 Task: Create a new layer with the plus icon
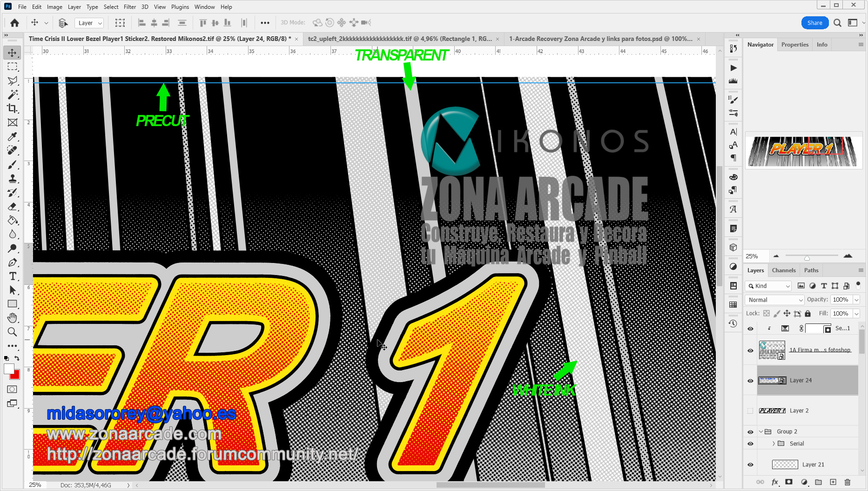(833, 482)
